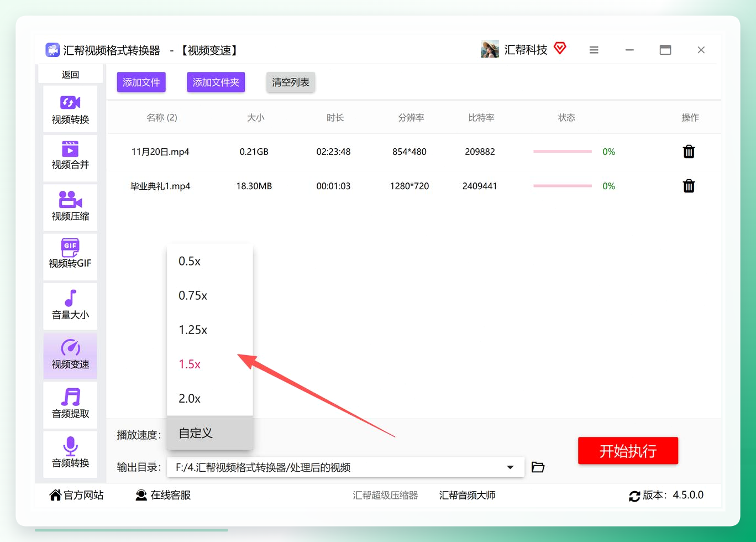Screen dimensions: 756x542
Task: Click the 版本：4.5.0.0 version text
Action: click(673, 495)
